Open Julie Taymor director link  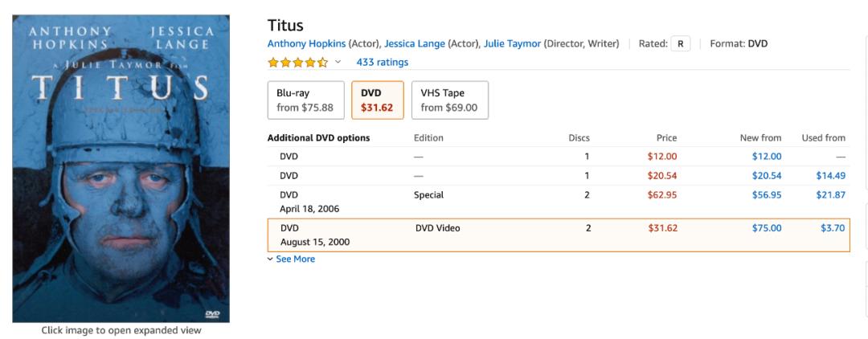coord(512,43)
